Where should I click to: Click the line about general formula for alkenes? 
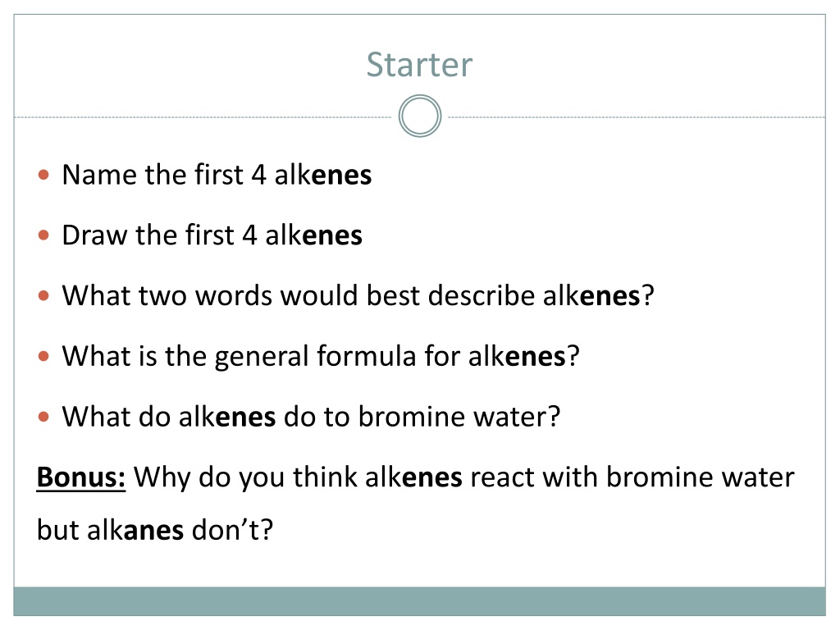click(x=321, y=356)
